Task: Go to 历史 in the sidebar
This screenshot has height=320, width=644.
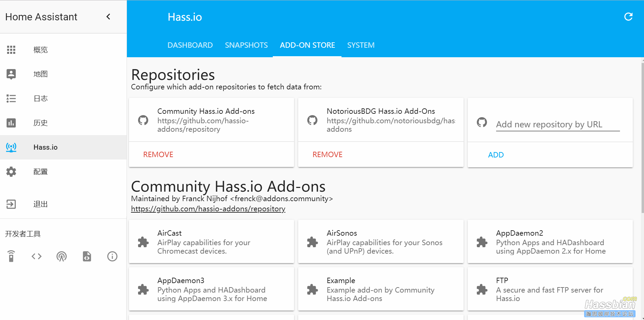Action: [41, 123]
